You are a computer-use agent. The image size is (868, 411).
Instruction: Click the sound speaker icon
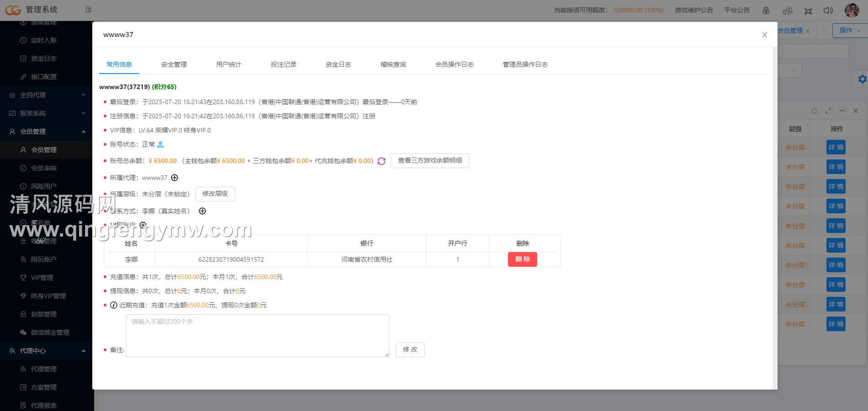click(x=828, y=11)
